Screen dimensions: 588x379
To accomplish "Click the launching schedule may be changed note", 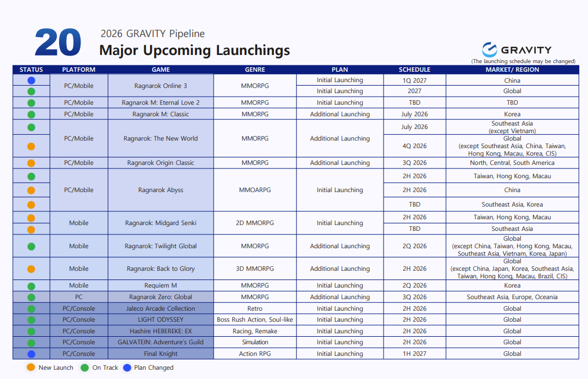I will point(523,61).
